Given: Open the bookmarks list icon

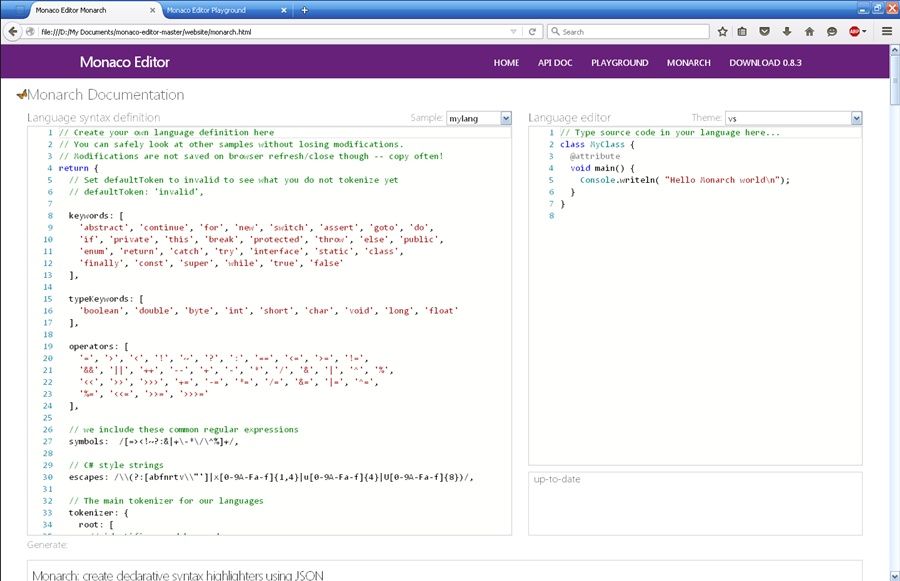Looking at the screenshot, I should click(x=742, y=32).
